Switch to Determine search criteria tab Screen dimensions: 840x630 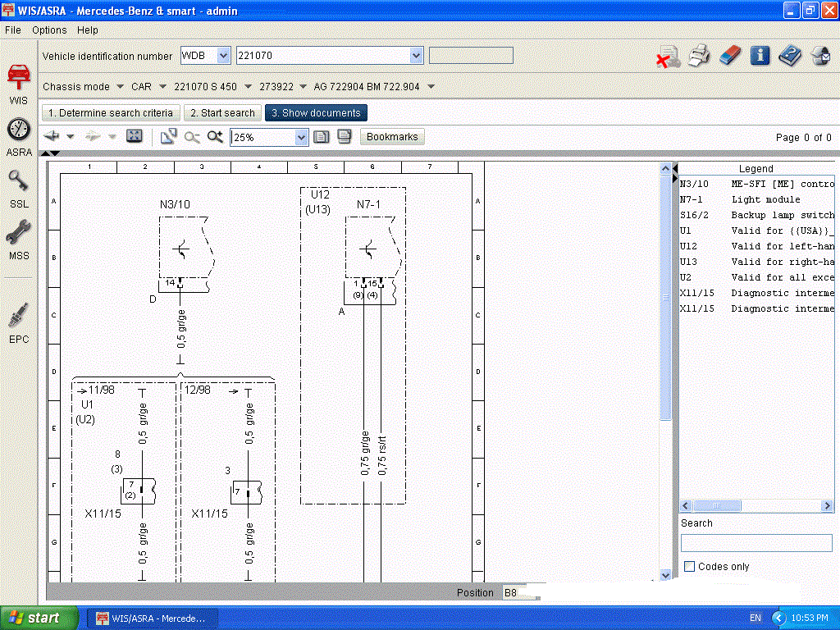pos(111,113)
